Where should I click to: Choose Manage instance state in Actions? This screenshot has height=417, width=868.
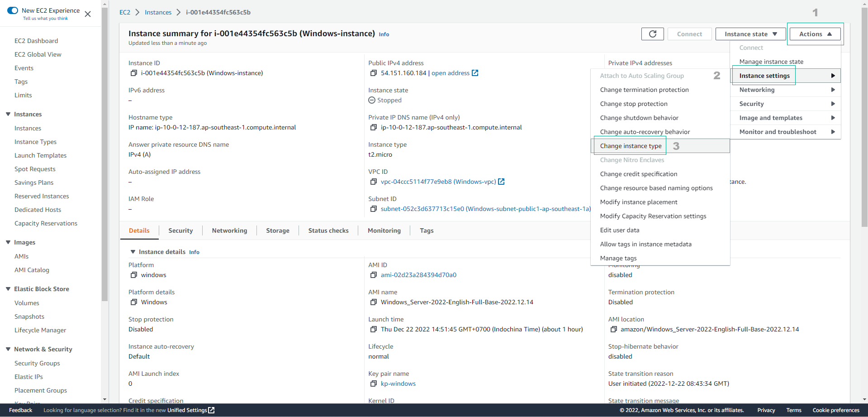click(x=786, y=62)
